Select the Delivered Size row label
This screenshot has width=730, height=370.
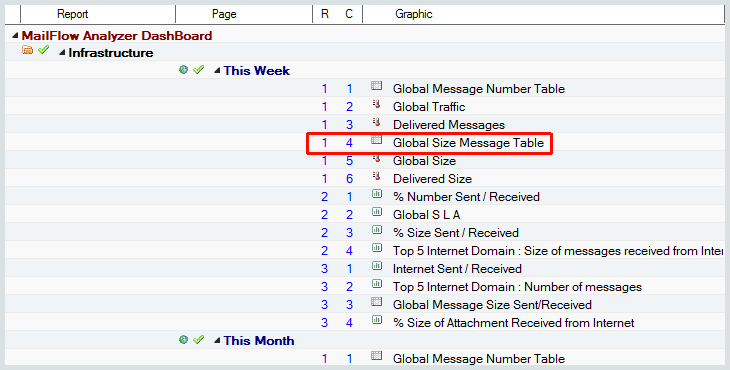(x=432, y=179)
